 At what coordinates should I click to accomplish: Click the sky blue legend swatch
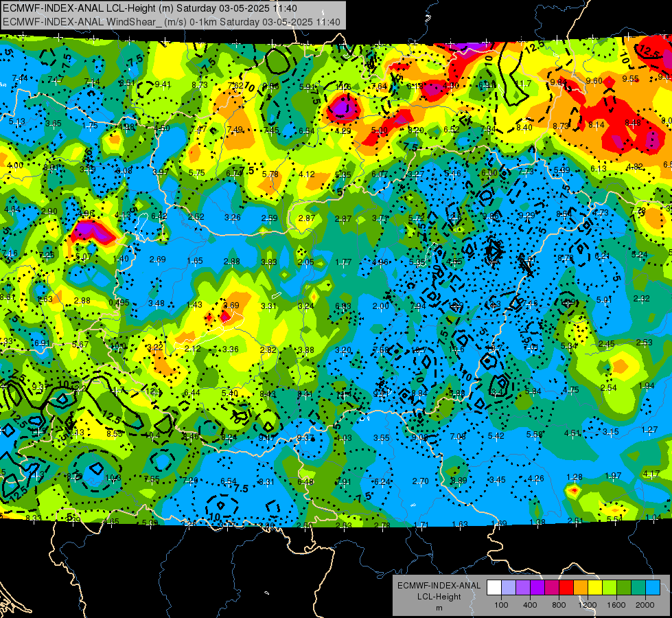[653, 587]
